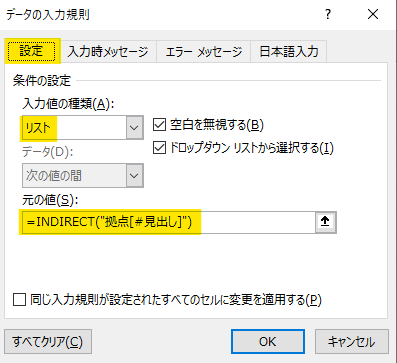Click the 元の値(S) label

(50, 200)
